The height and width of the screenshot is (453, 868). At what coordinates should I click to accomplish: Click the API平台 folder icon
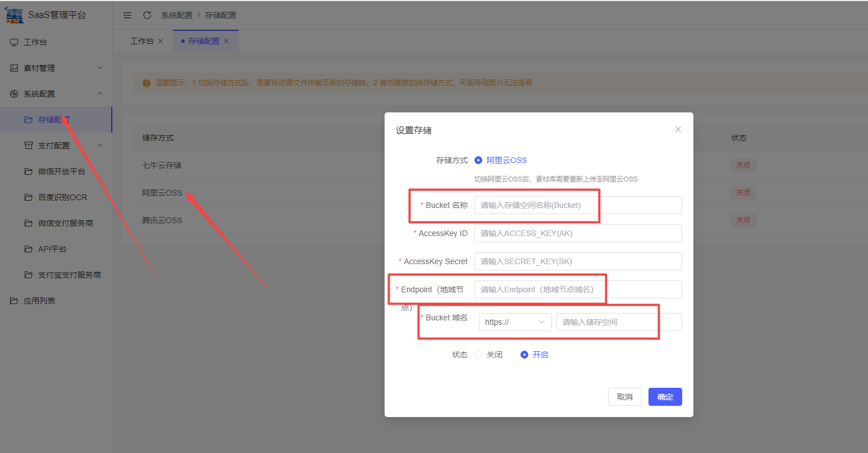coord(29,249)
